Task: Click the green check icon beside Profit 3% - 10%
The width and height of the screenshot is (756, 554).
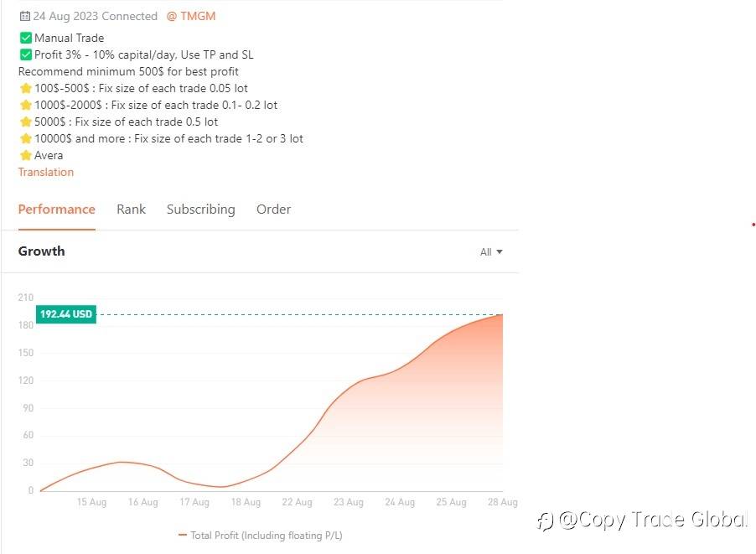Action: coord(26,54)
